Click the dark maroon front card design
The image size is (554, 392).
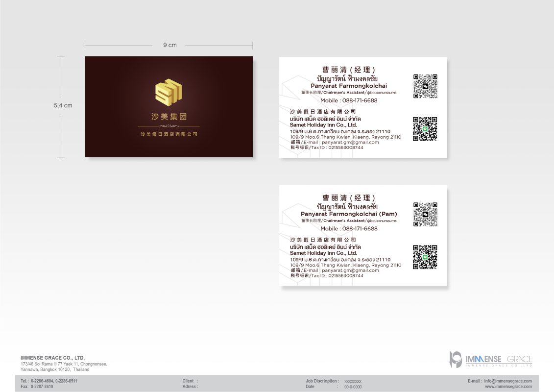169,106
